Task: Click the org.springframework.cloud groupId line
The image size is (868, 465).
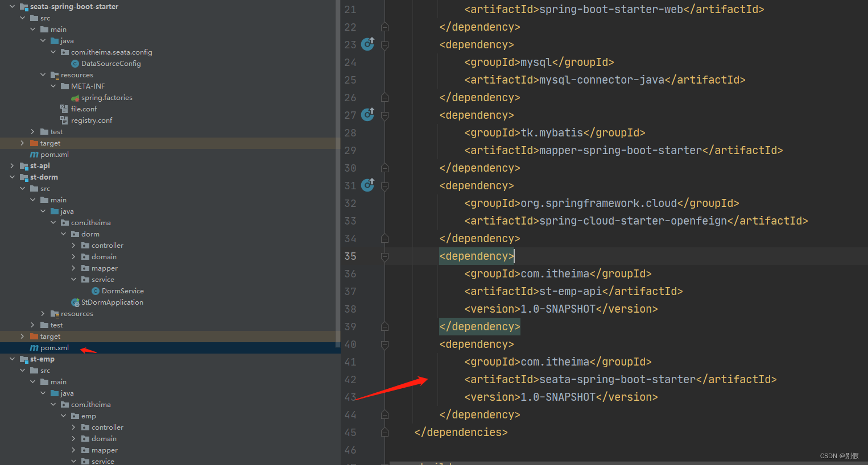Action: (x=601, y=203)
